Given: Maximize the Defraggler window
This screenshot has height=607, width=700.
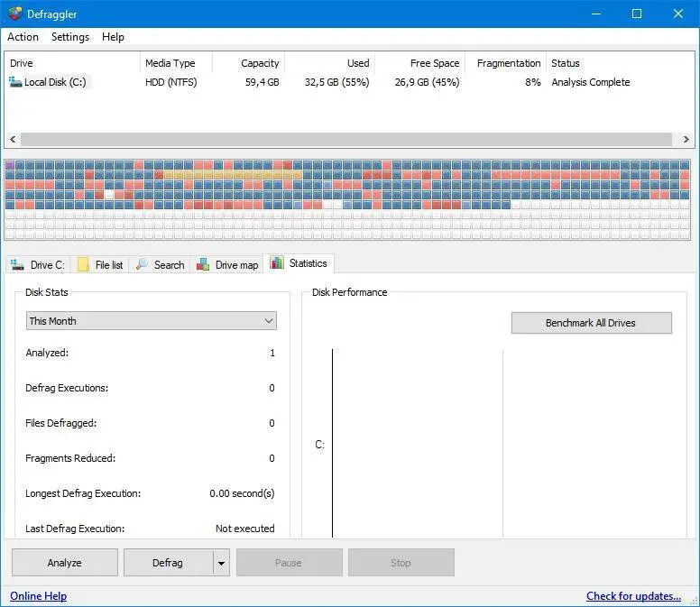Looking at the screenshot, I should coord(637,14).
